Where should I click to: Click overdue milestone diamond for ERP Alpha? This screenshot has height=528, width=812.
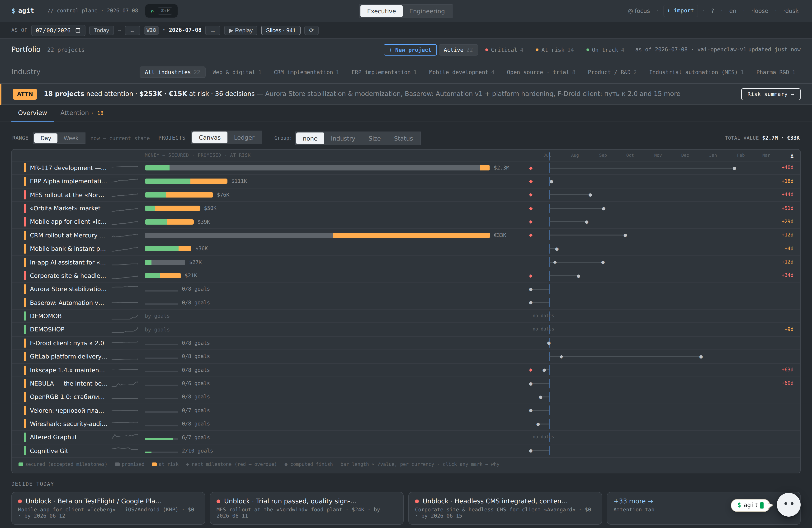pos(530,181)
